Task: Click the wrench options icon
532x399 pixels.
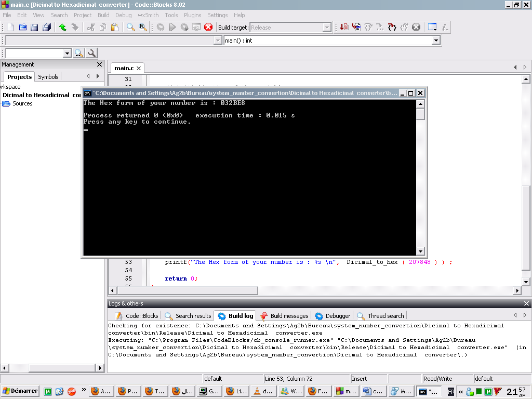Action: (91, 54)
